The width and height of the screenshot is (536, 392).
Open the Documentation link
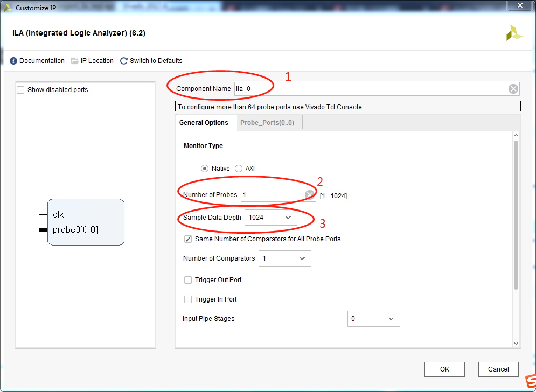(41, 61)
